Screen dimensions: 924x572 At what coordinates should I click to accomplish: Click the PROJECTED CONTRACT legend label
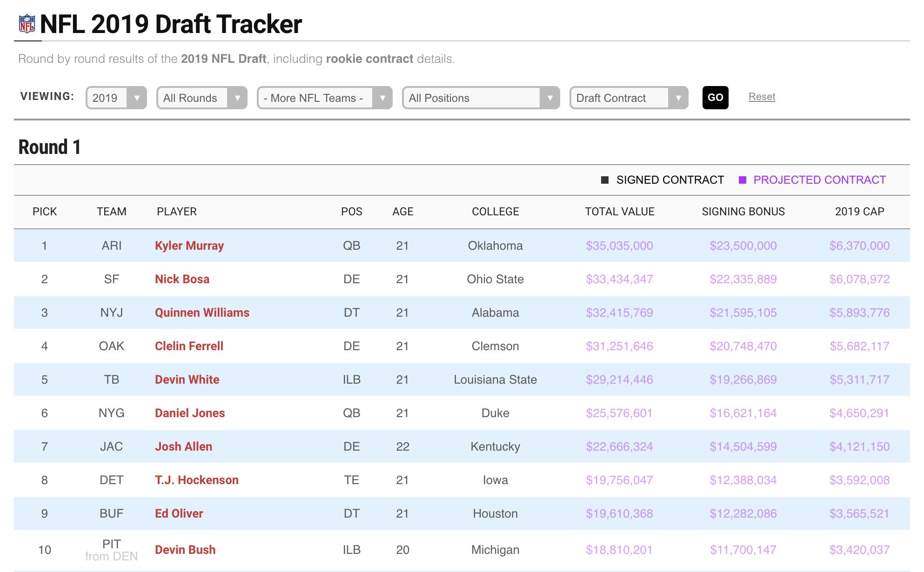(x=820, y=180)
